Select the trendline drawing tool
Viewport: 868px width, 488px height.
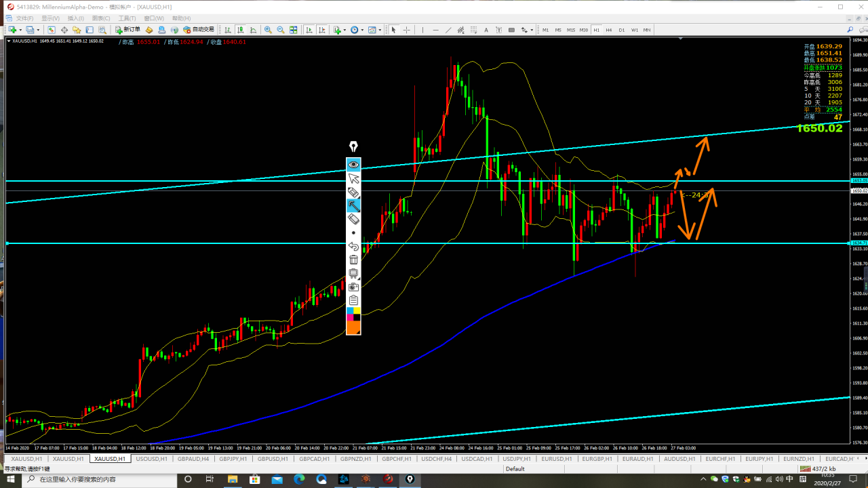[448, 30]
